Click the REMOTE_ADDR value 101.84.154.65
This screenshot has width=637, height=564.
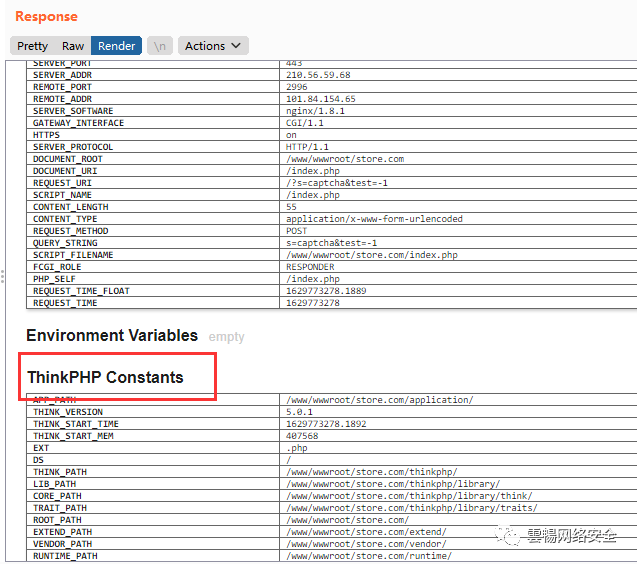click(x=321, y=99)
